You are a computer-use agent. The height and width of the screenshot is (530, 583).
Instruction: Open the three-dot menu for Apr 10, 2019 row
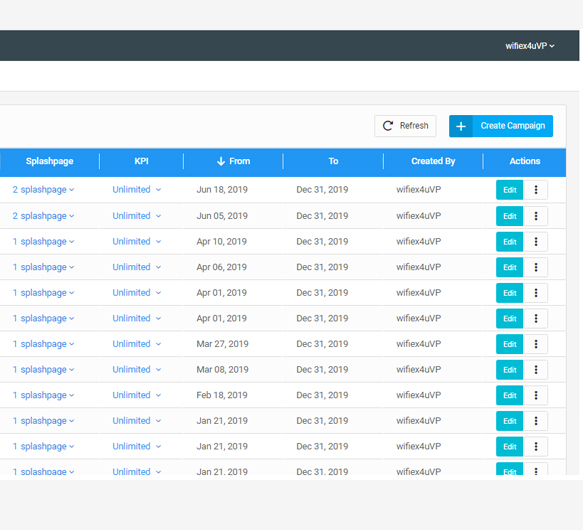[x=535, y=242]
